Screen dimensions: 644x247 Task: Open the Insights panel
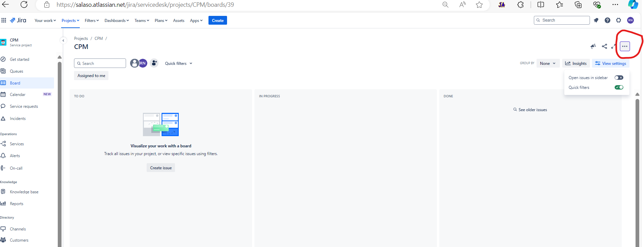tap(576, 64)
